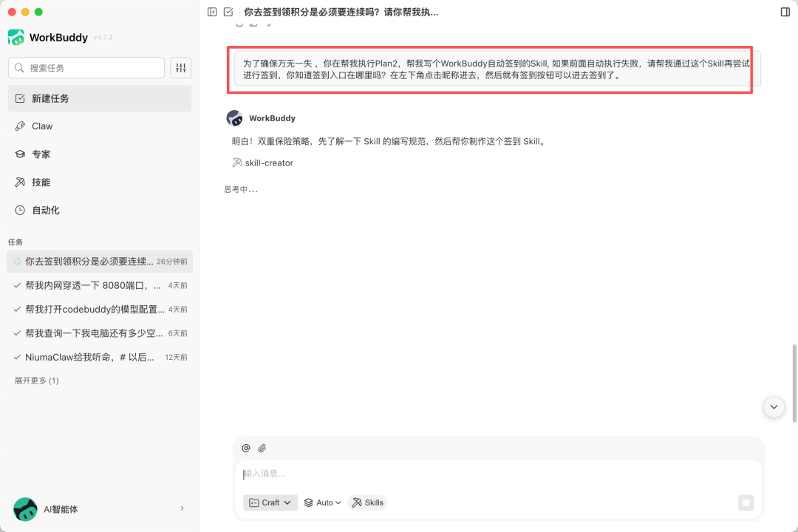
Task: Select task 你去签到领积分是必须要连续
Action: click(99, 262)
